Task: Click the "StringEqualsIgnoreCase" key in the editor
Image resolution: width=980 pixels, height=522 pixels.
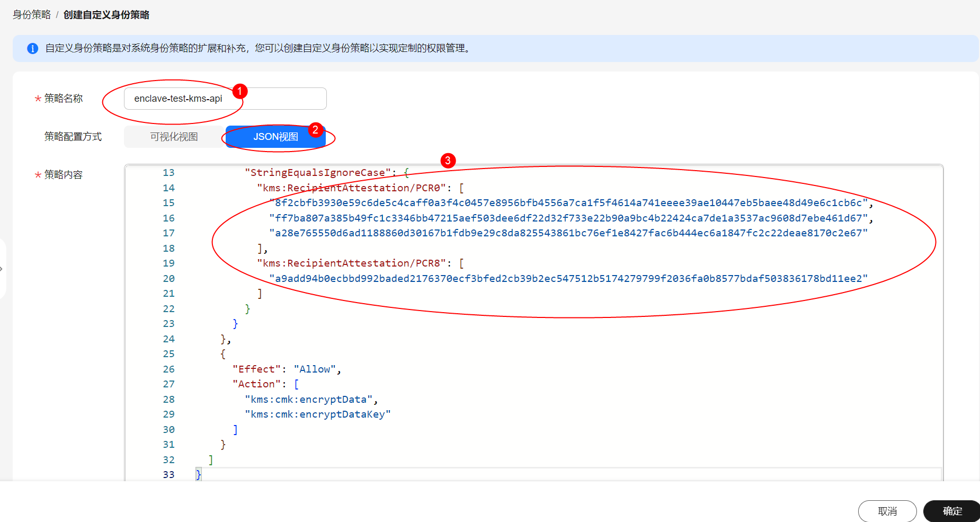Action: 318,173
